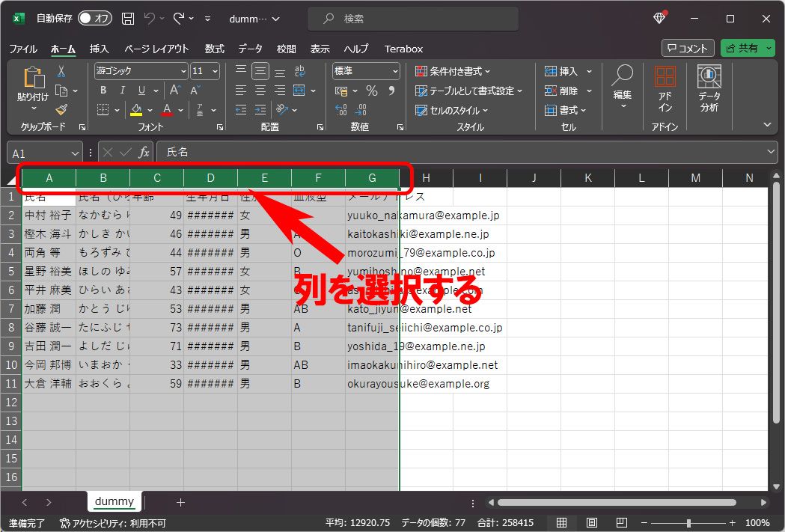Decrease indent in cell
Viewport: 785px width, 532px height.
click(241, 109)
